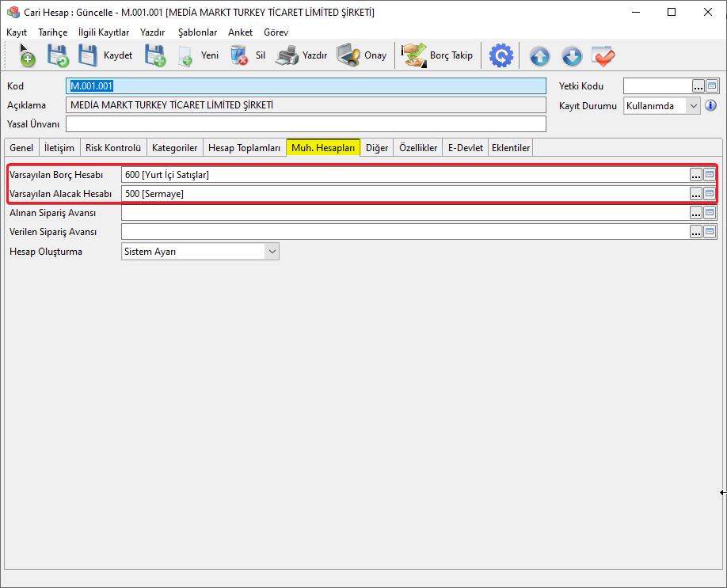727x588 pixels.
Task: Click ellipsis button for Verilen Sipariş Avansı
Action: click(696, 231)
